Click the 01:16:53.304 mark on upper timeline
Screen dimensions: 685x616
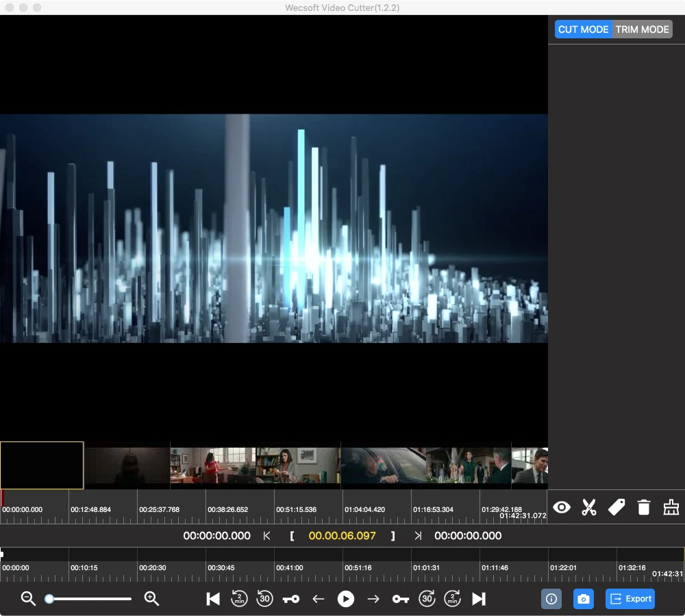point(433,509)
